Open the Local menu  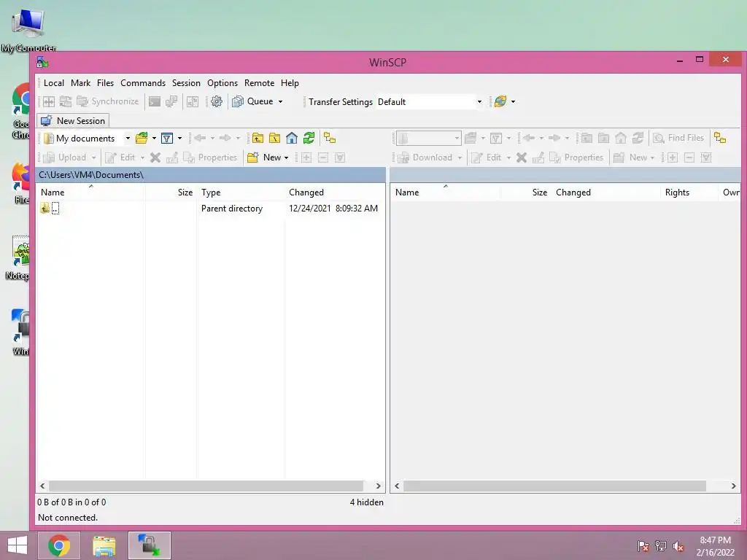pos(54,83)
